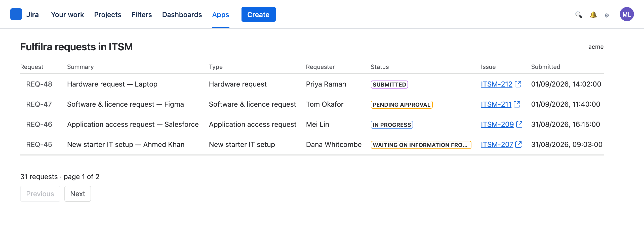Open issue link ITSM-211
This screenshot has height=238, width=644.
[x=496, y=104]
